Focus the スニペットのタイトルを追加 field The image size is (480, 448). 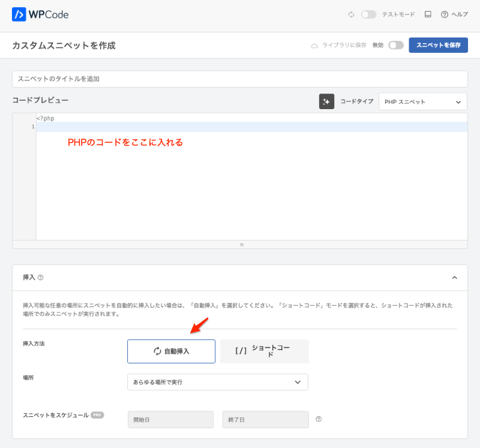point(240,79)
